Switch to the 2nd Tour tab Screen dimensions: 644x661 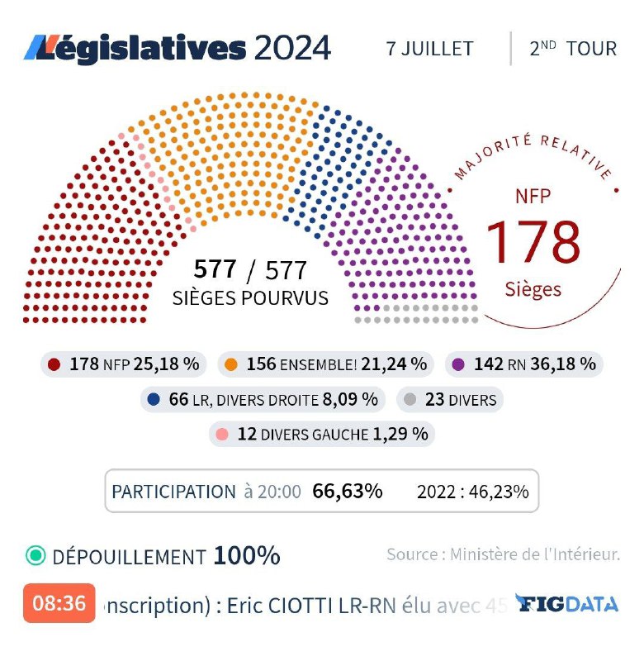(x=573, y=49)
